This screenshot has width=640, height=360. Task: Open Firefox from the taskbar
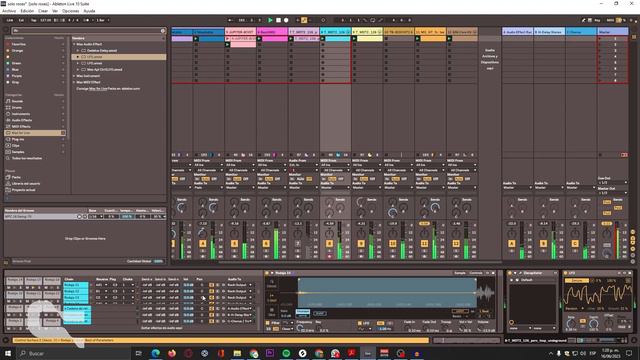(x=172, y=353)
